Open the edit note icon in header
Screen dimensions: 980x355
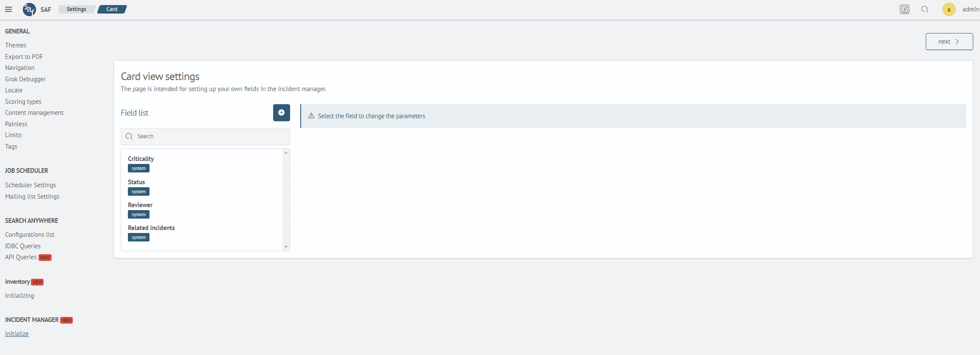[x=905, y=9]
